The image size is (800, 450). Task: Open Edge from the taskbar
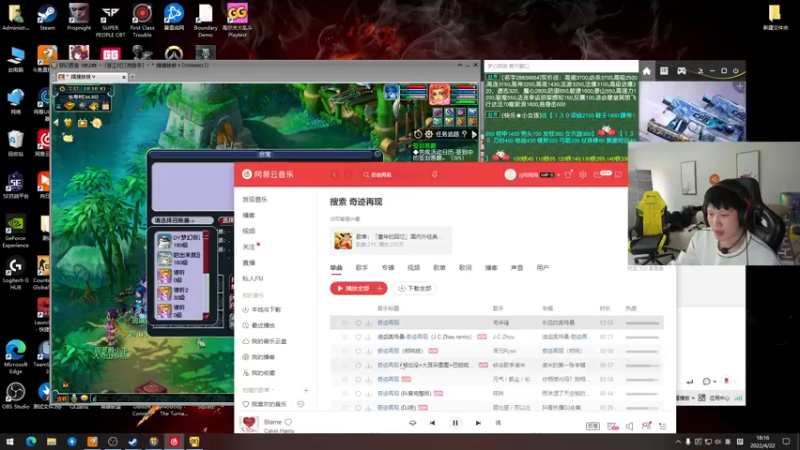[31, 441]
